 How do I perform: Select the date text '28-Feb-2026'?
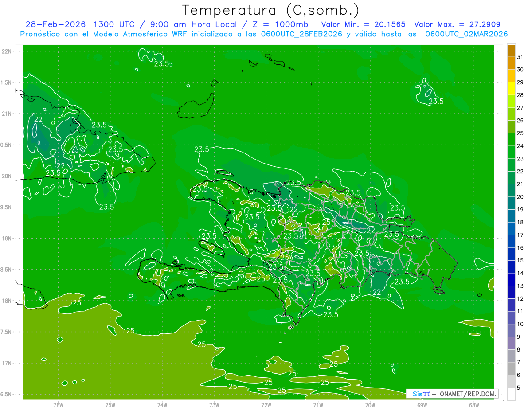point(55,24)
